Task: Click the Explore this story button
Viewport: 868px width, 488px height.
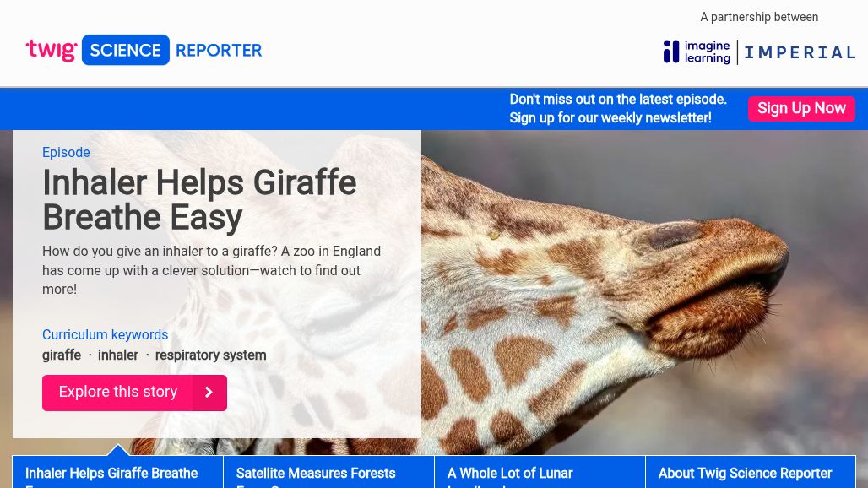Action: tap(134, 393)
